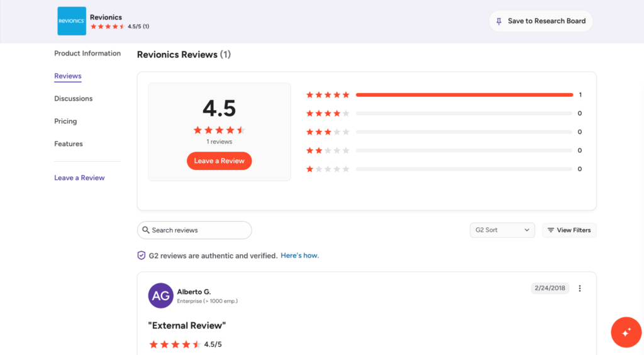644x355 pixels.
Task: Open the G2 Sort dropdown
Action: coord(502,230)
